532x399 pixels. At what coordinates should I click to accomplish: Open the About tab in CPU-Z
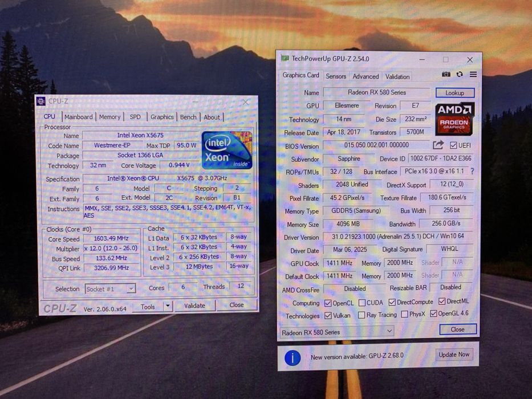pos(212,117)
